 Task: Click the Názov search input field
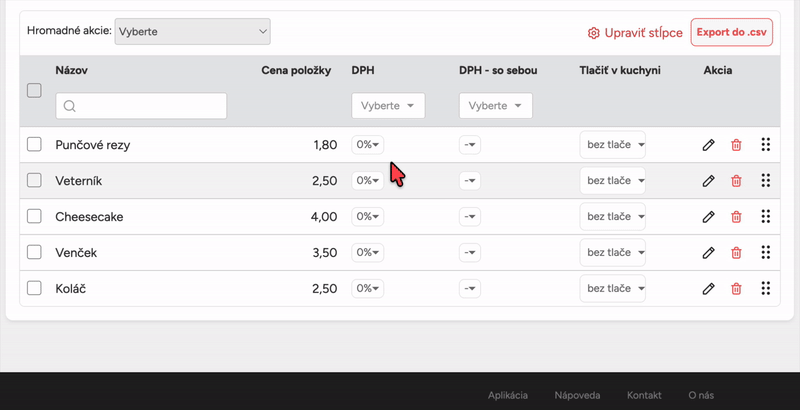click(141, 106)
